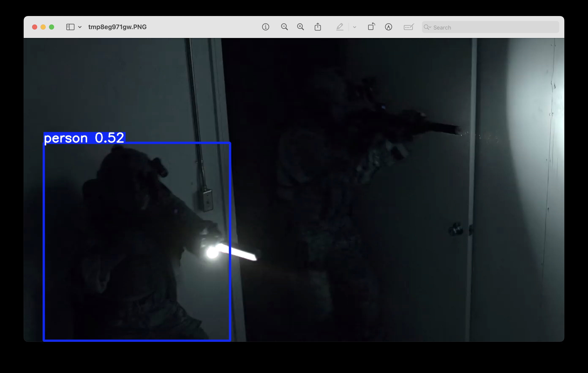Open the Inspector info panel
Image resolution: width=588 pixels, height=373 pixels.
(x=265, y=27)
